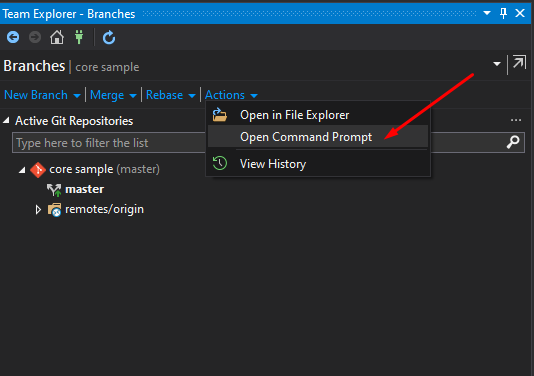Open the New Branch dropdown arrow
This screenshot has height=376, width=534.
77,96
